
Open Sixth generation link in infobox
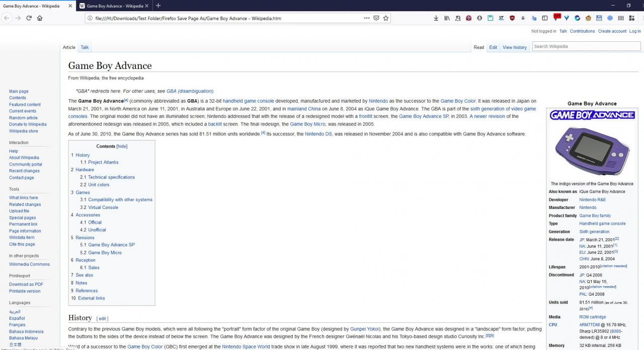pos(594,232)
